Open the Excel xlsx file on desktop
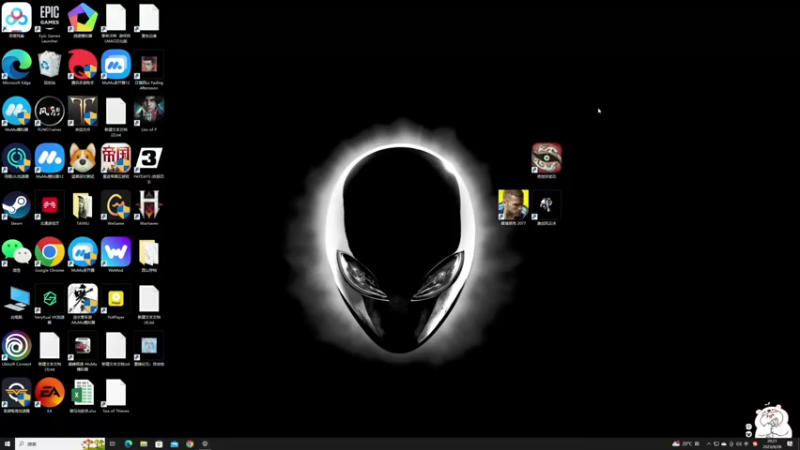 (x=83, y=395)
